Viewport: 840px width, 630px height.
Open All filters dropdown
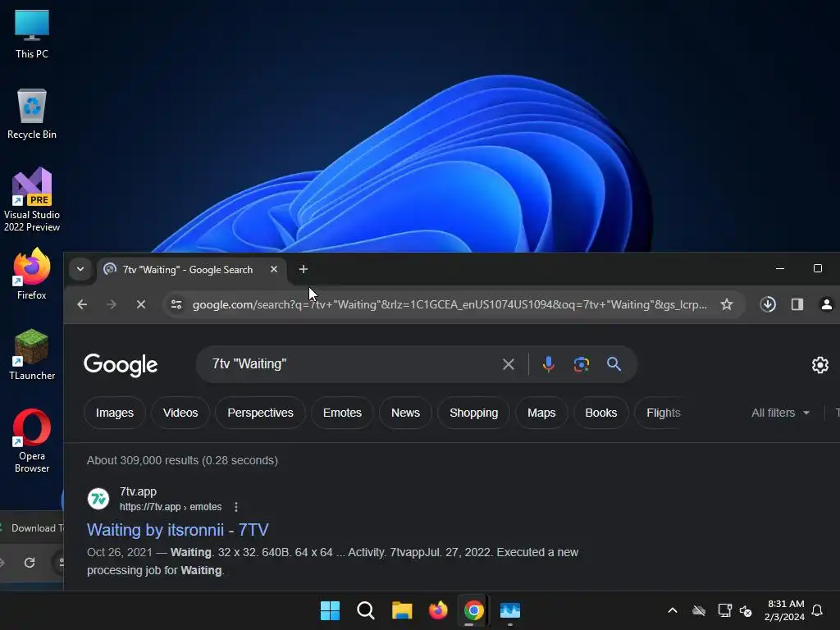(x=780, y=413)
